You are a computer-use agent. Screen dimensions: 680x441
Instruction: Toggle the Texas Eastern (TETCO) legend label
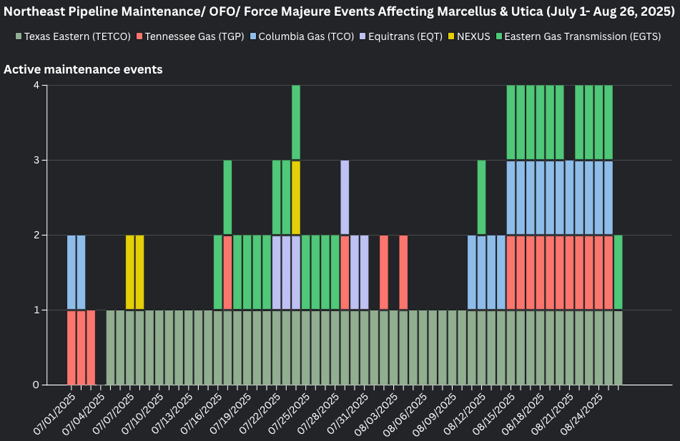tap(77, 37)
